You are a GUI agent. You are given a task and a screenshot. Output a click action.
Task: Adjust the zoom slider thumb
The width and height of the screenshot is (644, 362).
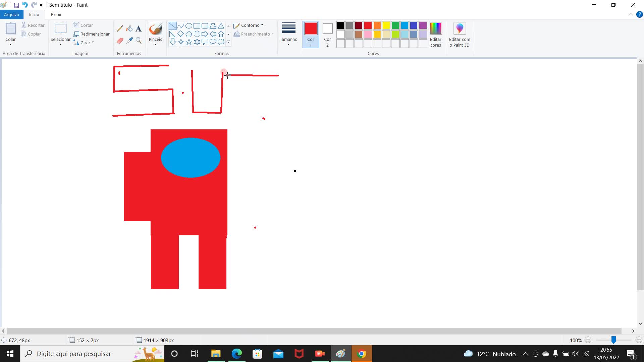613,340
